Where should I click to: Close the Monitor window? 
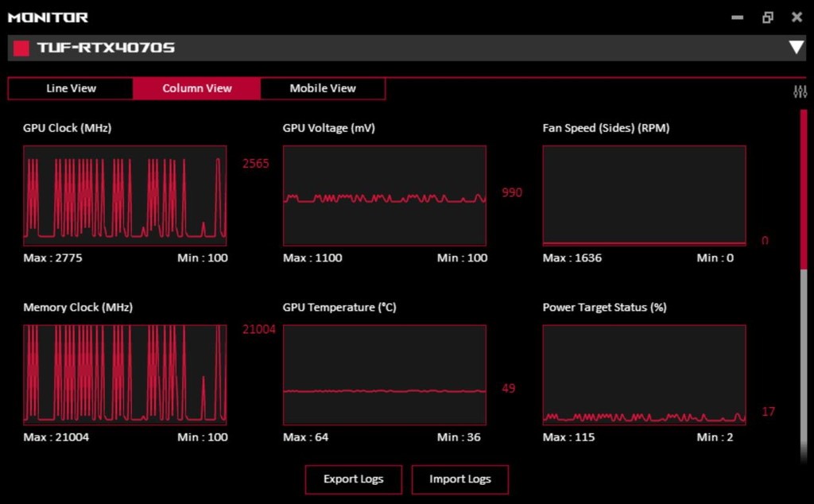797,17
